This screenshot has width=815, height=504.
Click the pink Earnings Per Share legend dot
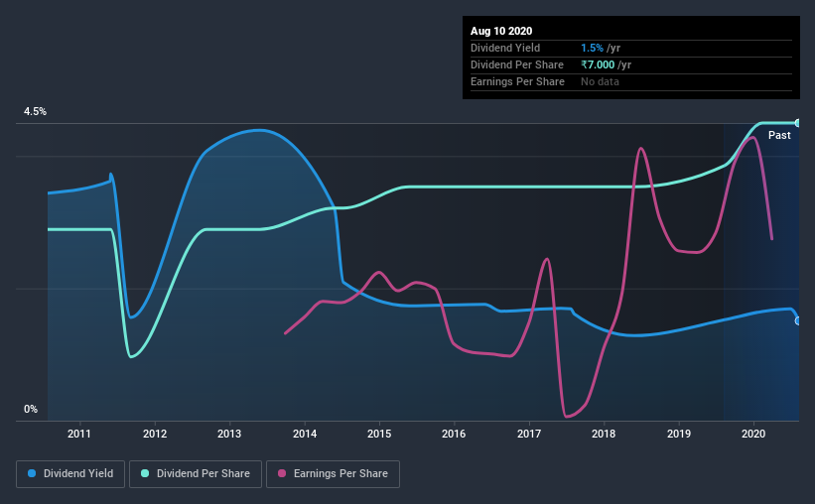[282, 473]
